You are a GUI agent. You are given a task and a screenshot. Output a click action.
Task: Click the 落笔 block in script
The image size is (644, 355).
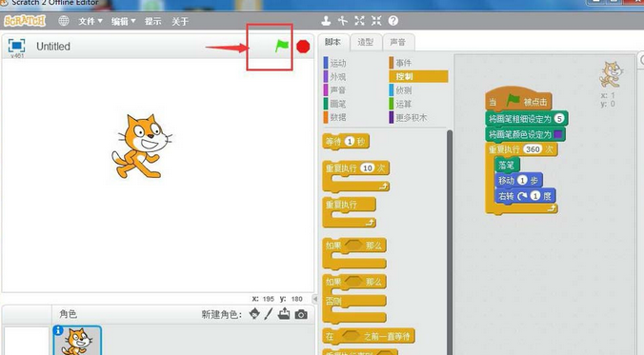coord(507,165)
